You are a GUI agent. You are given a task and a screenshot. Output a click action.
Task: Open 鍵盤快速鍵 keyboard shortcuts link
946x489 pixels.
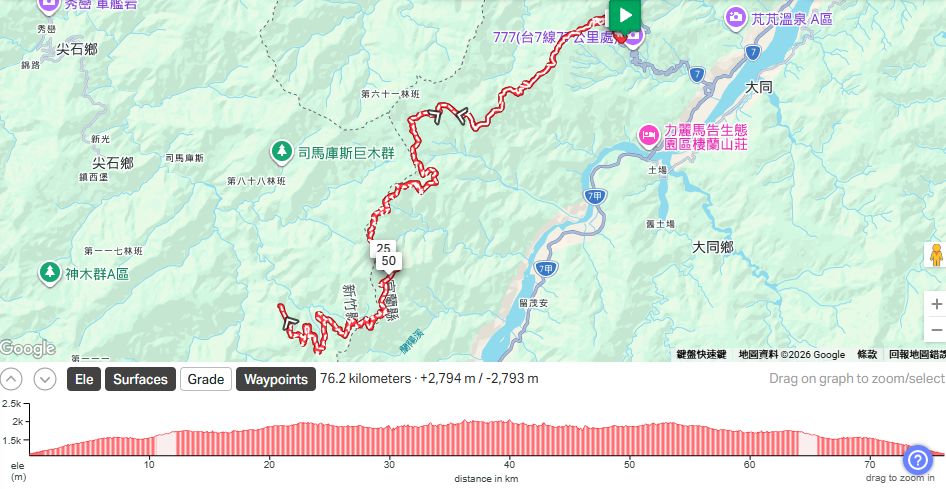700,355
